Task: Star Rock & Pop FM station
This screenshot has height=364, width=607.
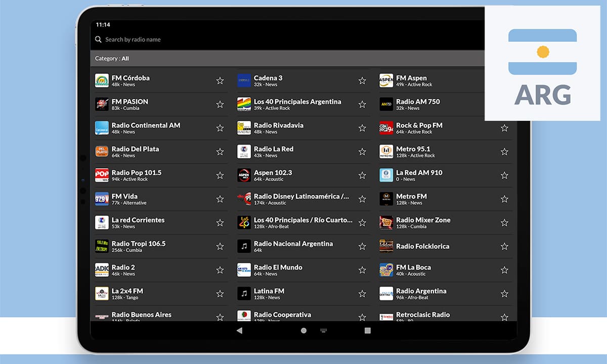Action: [x=504, y=128]
